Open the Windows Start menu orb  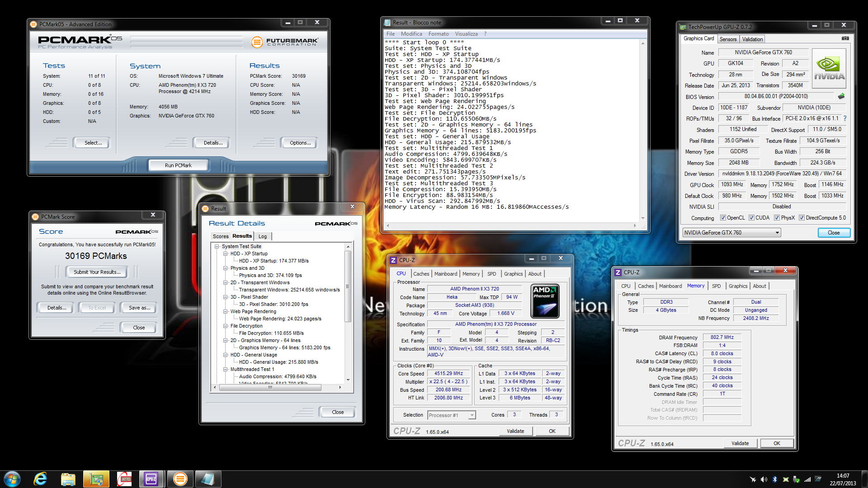[12, 479]
